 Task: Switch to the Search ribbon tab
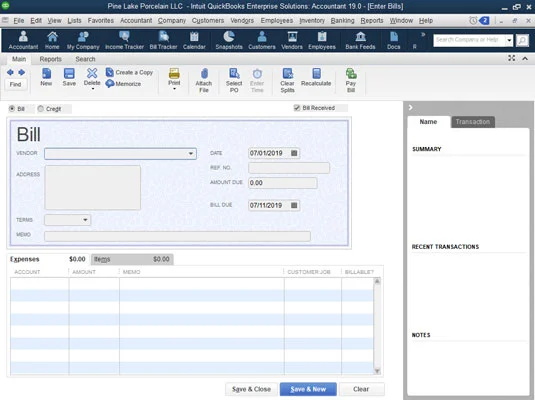tap(85, 59)
